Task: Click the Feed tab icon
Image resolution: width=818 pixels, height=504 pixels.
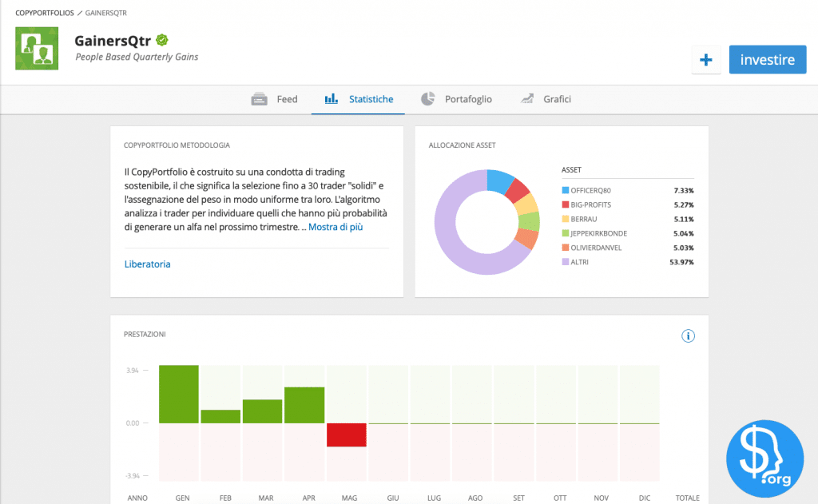Action: [260, 99]
